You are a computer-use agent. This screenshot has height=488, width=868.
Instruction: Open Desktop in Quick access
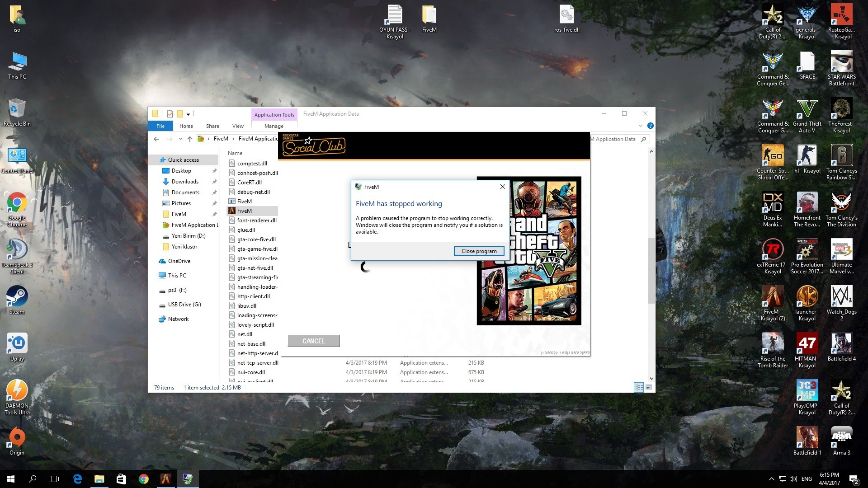[181, 171]
